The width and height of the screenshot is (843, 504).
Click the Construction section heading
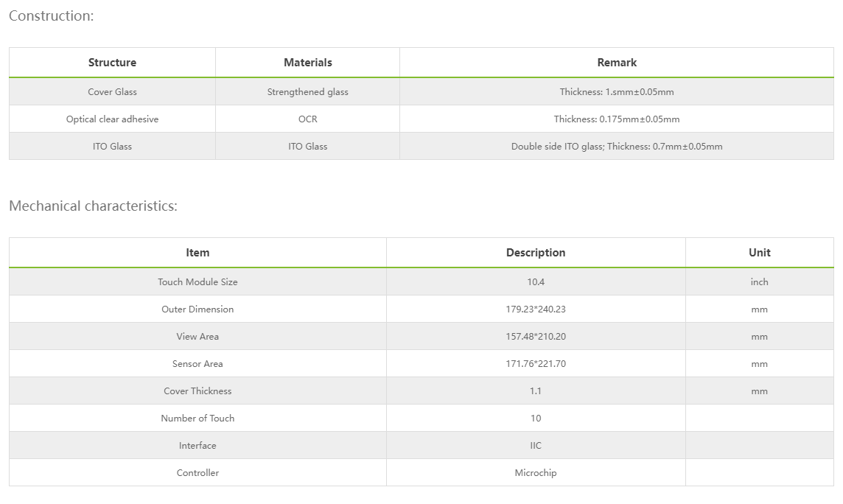[x=52, y=15]
